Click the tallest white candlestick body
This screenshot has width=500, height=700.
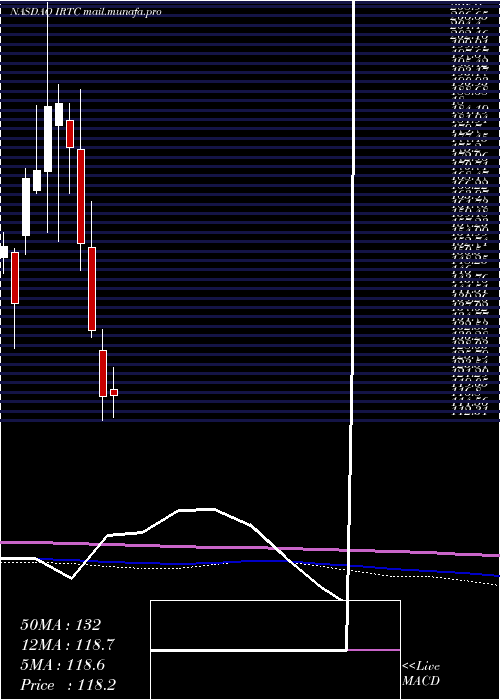pos(48,139)
